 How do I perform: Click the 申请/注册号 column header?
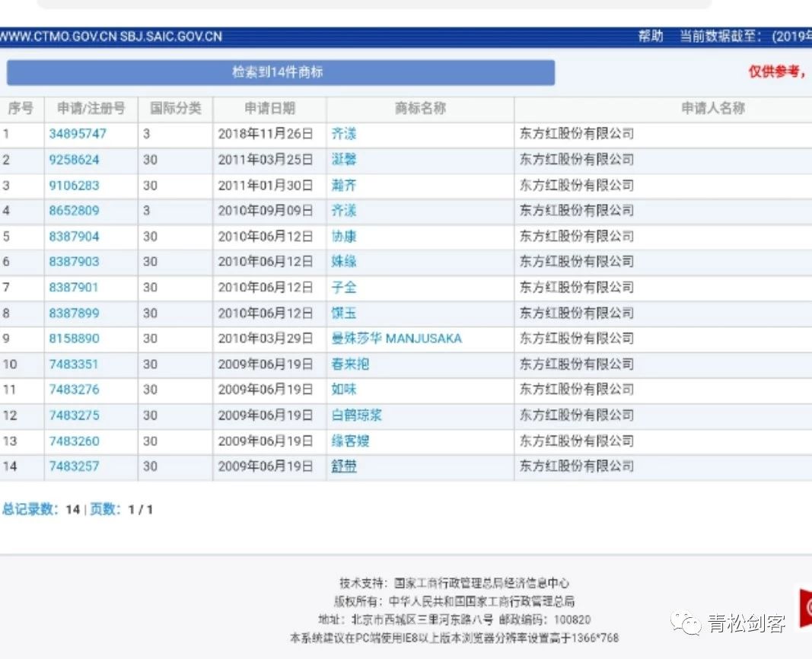pyautogui.click(x=91, y=108)
